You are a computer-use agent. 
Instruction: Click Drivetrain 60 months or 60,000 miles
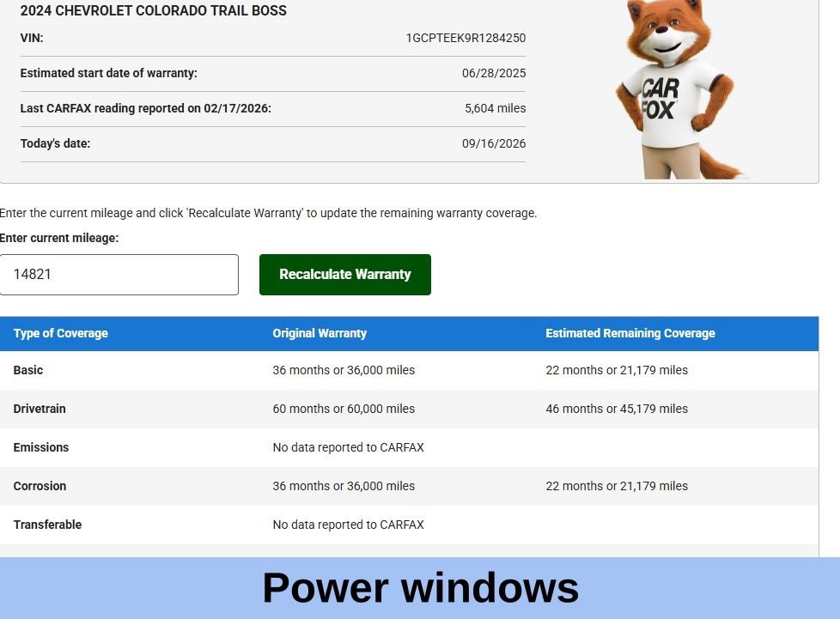(344, 409)
